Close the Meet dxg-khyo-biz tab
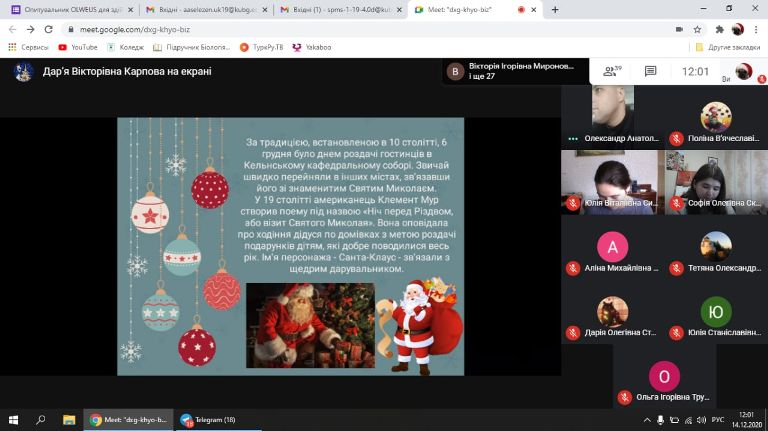This screenshot has width=768, height=431. click(x=533, y=9)
